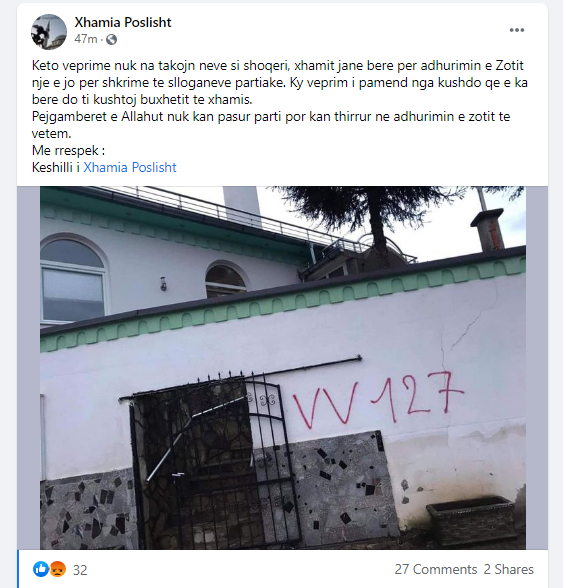The width and height of the screenshot is (563, 588).
Task: View who reacted via the 32 count
Action: 80,570
